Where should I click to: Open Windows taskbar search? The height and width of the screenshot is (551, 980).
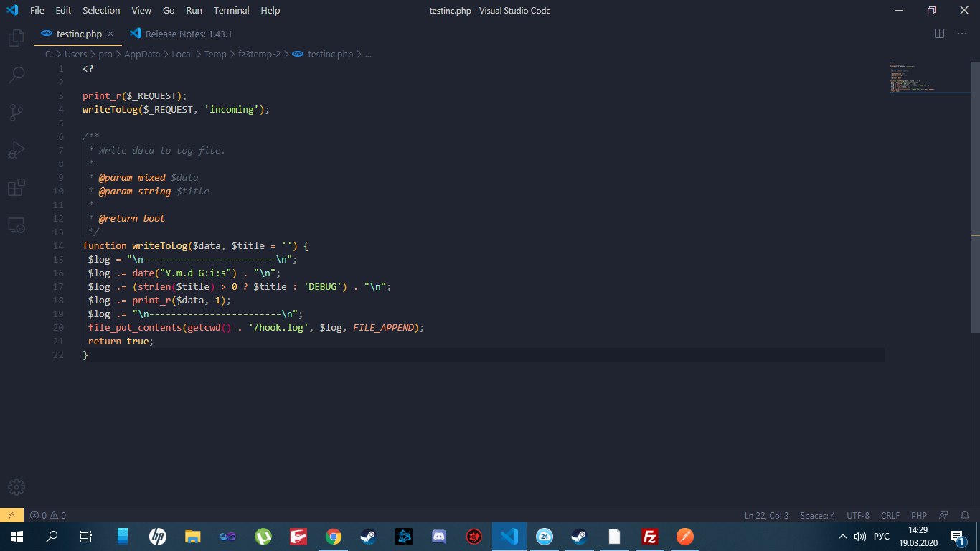point(52,536)
